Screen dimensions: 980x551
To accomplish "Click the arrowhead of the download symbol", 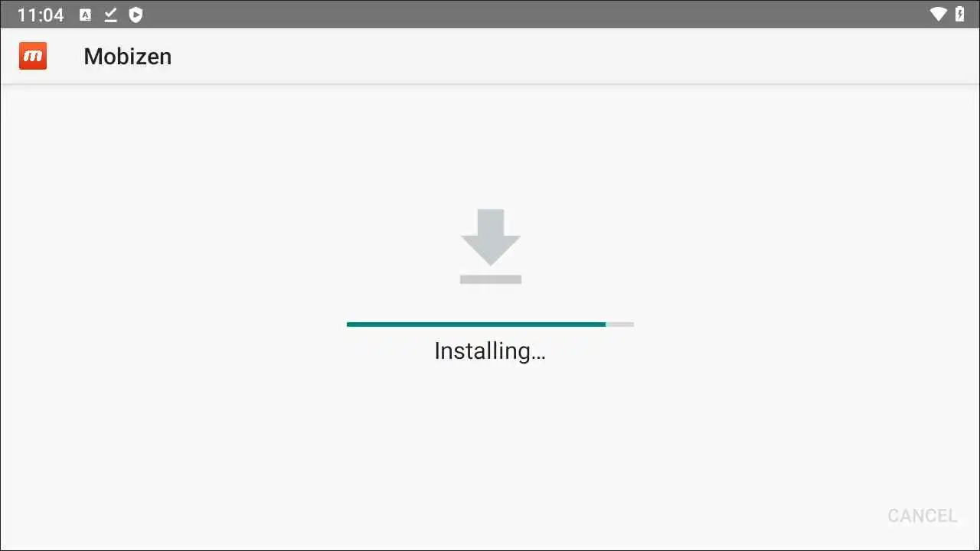I will (491, 249).
